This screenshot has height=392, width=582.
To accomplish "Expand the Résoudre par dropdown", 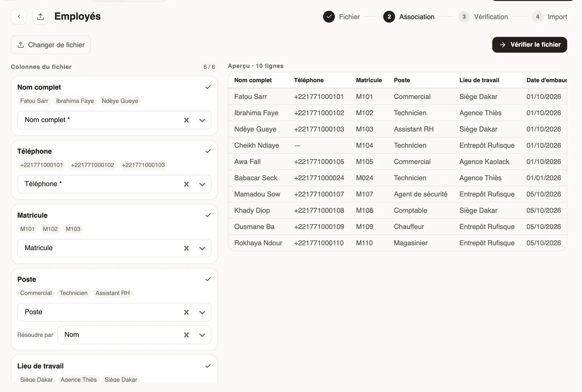I will click(202, 335).
